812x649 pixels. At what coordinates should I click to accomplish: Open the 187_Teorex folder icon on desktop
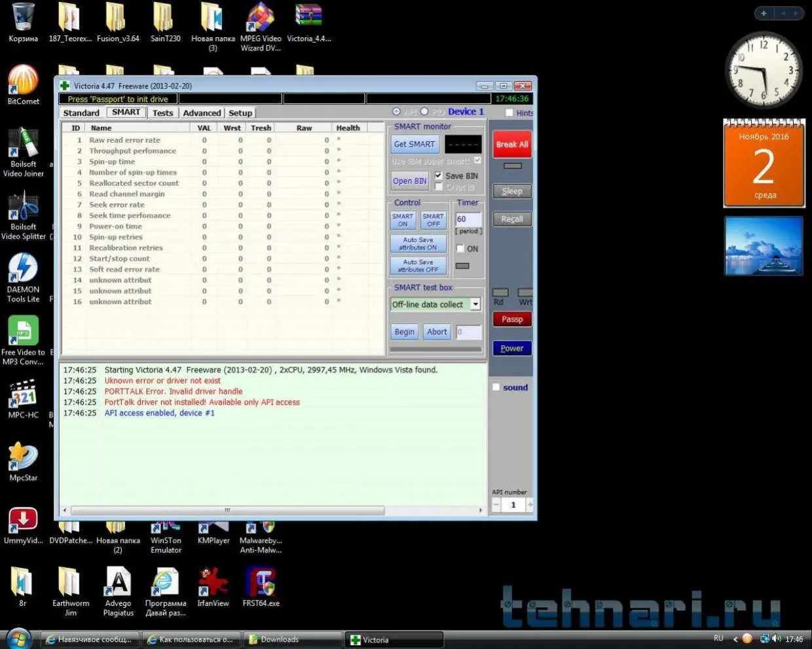[69, 23]
